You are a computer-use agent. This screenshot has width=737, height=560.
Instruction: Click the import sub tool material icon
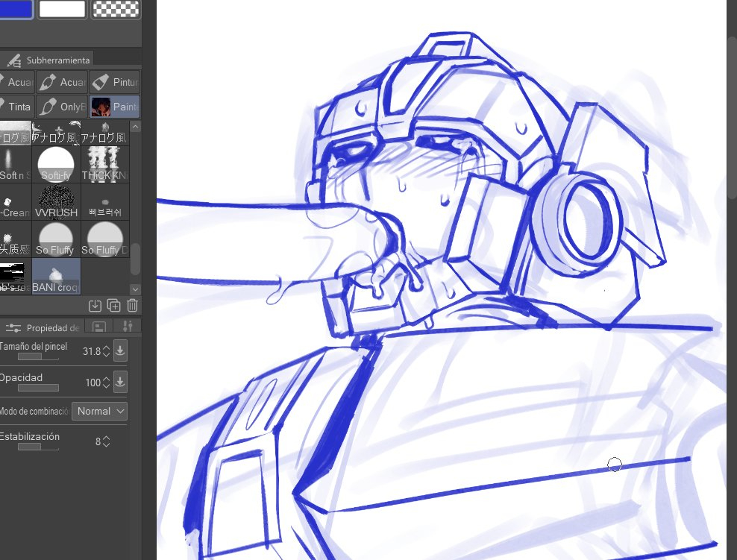click(95, 305)
